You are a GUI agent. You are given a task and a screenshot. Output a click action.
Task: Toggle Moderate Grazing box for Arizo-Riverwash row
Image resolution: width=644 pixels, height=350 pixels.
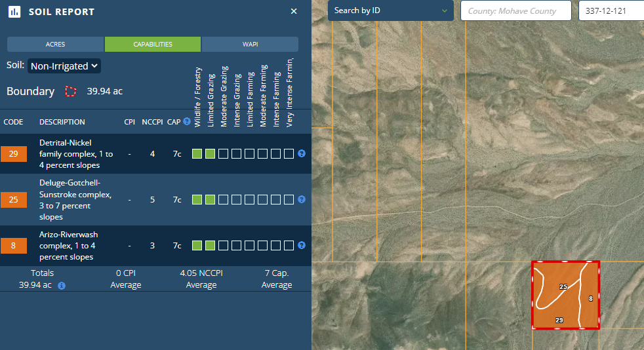point(223,245)
